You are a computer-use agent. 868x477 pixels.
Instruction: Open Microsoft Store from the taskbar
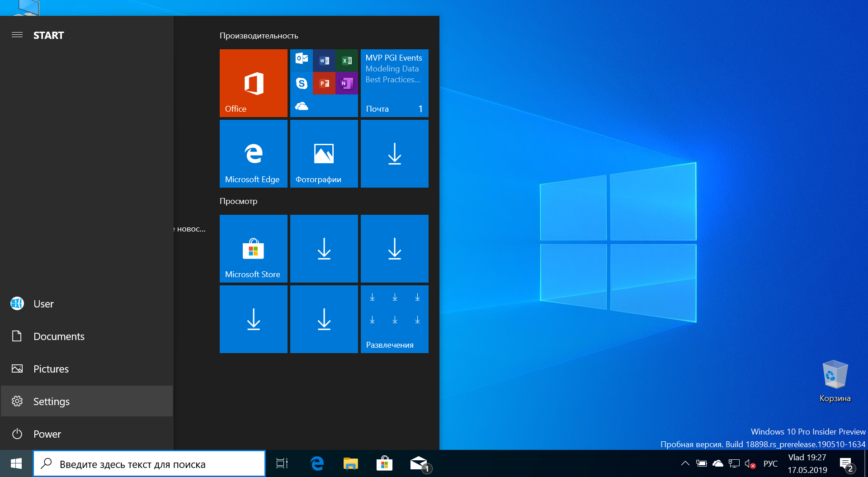click(x=384, y=463)
